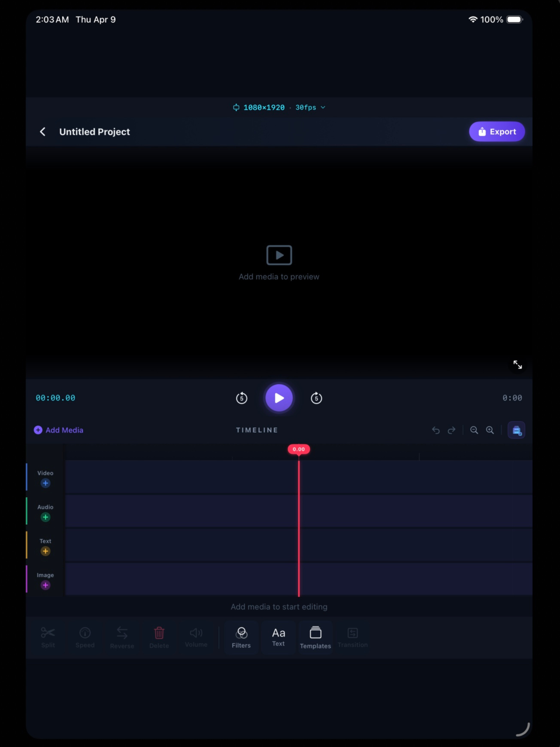The height and width of the screenshot is (747, 560).
Task: Click the TIMELINE heading
Action: [x=257, y=430]
